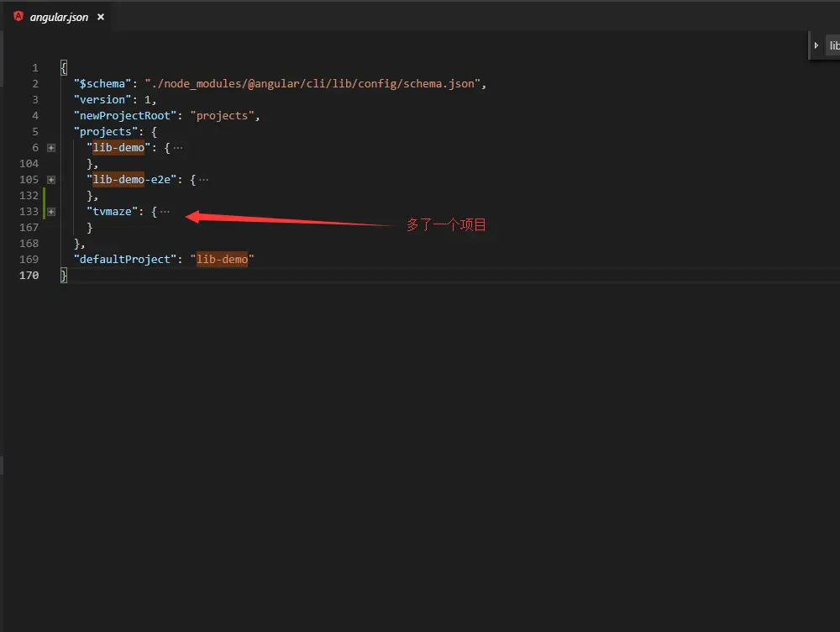Screen dimensions: 840x632
Task: Click the "lib-demo" value on line 169
Action: (222, 260)
